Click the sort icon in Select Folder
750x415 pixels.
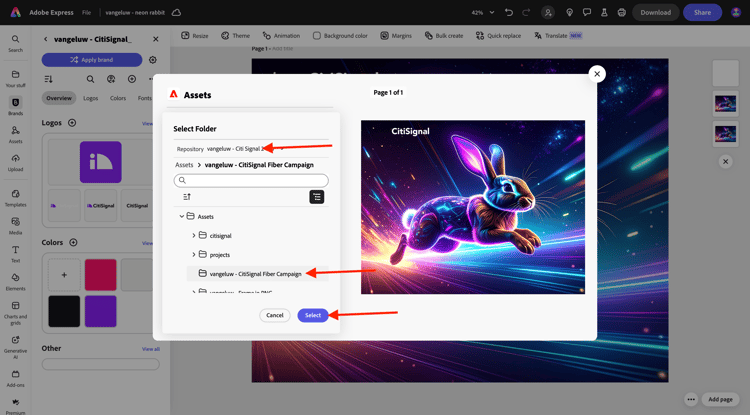tap(187, 197)
